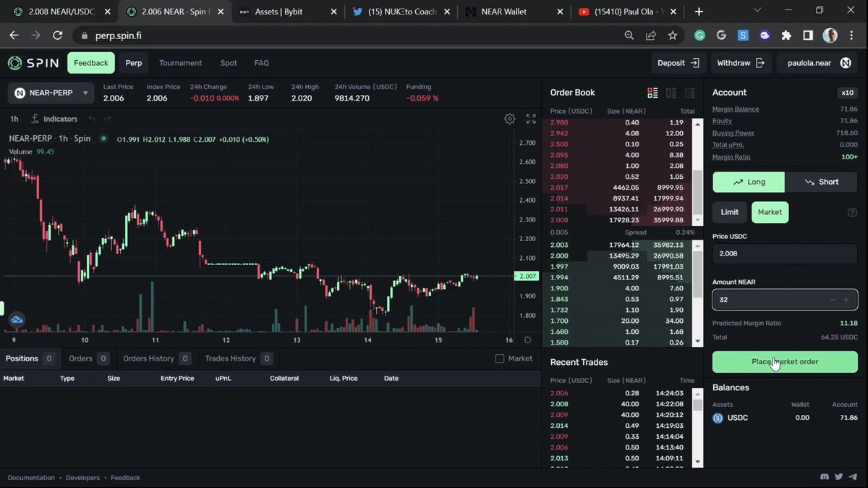Viewport: 868px width, 488px height.
Task: Open the Documentation footer link
Action: coord(31,478)
